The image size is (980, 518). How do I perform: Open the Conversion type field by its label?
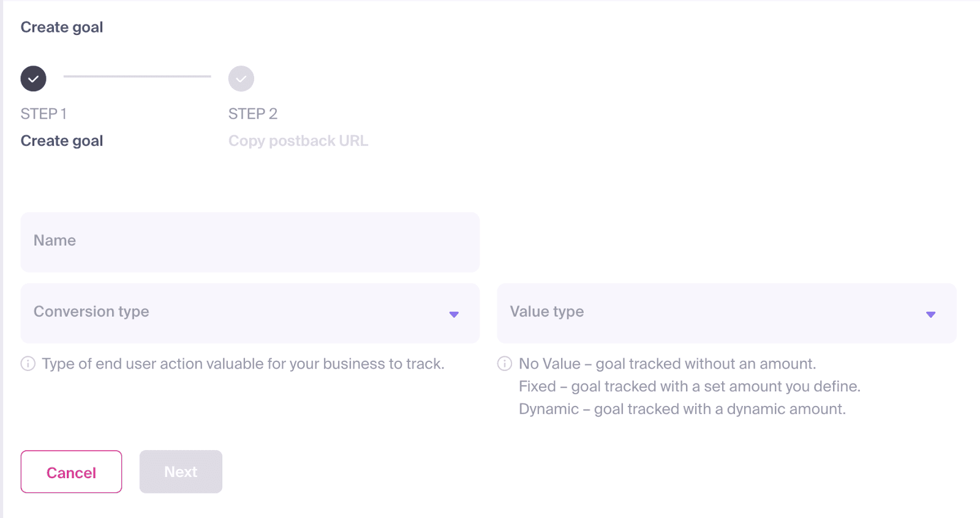point(91,312)
